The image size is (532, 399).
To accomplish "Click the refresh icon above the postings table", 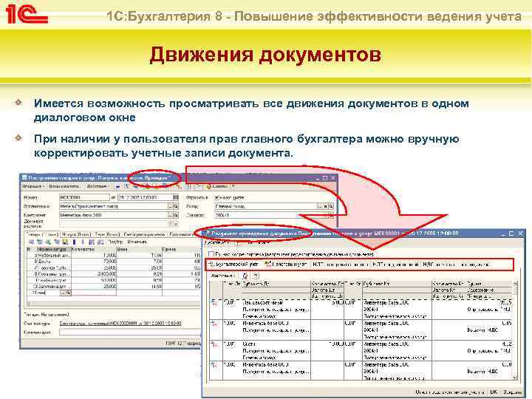I will (245, 276).
